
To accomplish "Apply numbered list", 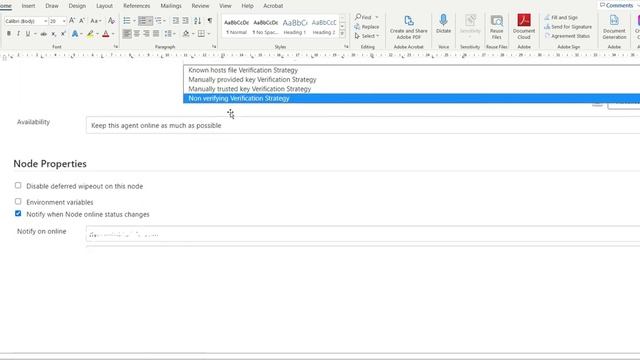I will click(x=142, y=20).
